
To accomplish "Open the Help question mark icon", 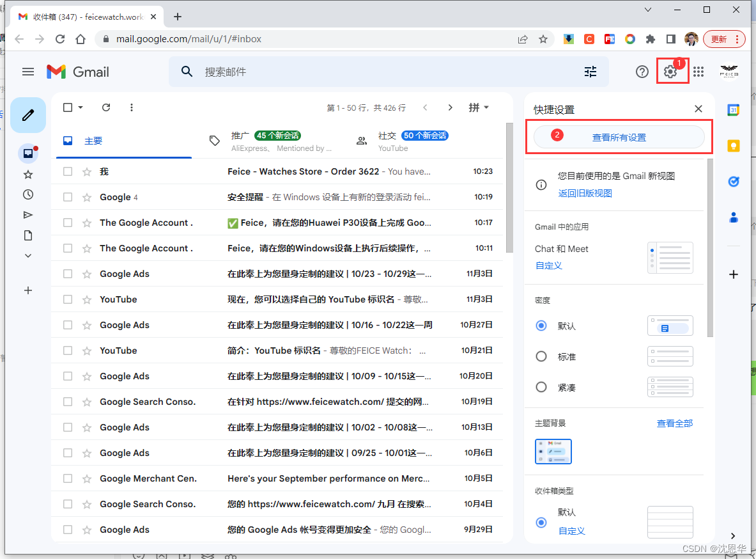I will pyautogui.click(x=642, y=72).
